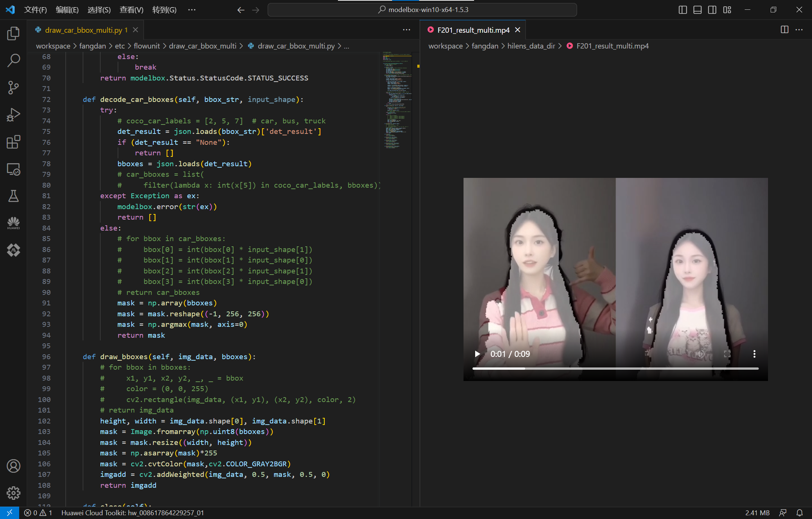This screenshot has height=519, width=812.
Task: Open the 文件(F) menu
Action: (35, 10)
